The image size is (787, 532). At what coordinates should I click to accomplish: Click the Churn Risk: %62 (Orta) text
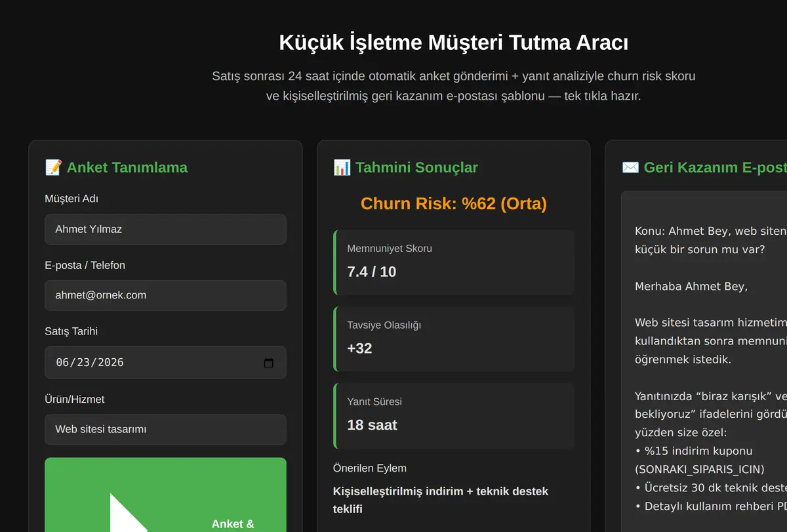pyautogui.click(x=454, y=203)
